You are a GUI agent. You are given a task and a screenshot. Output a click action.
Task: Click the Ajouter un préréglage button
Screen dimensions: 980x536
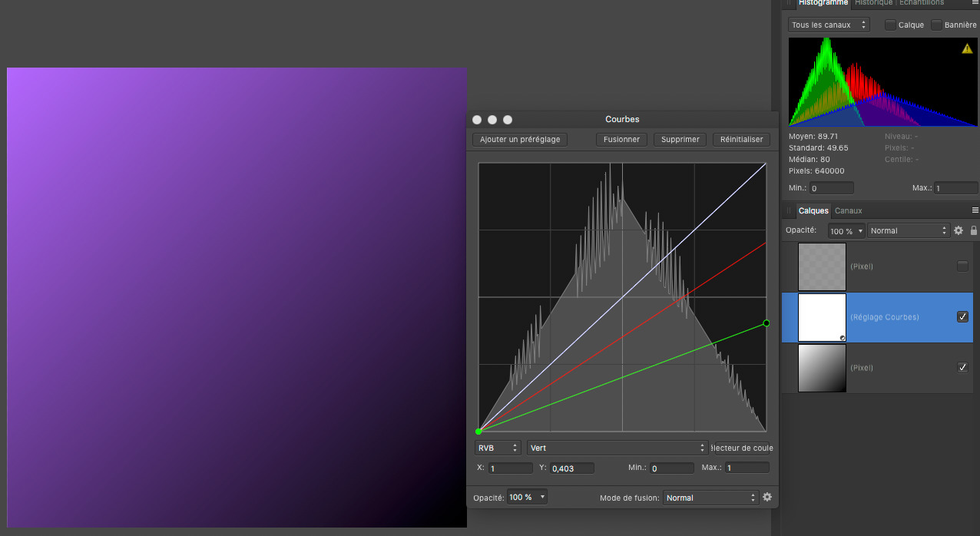tap(520, 140)
